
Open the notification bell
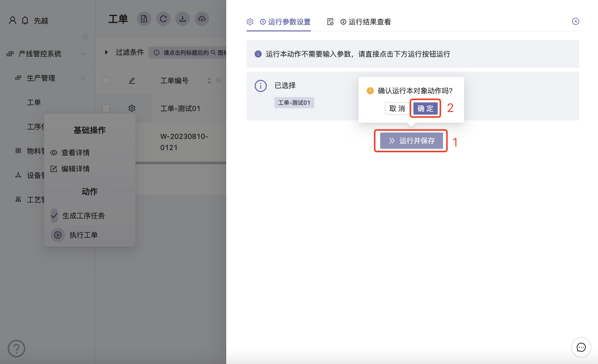tap(25, 20)
